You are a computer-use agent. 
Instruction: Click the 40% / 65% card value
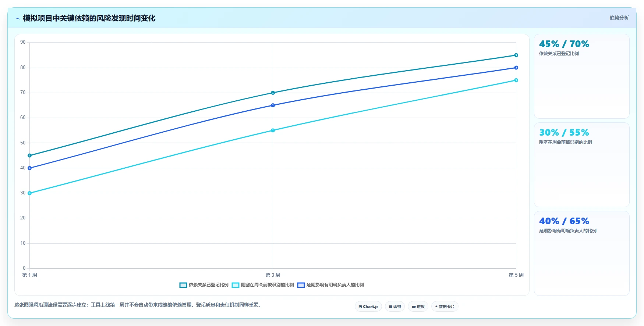564,221
